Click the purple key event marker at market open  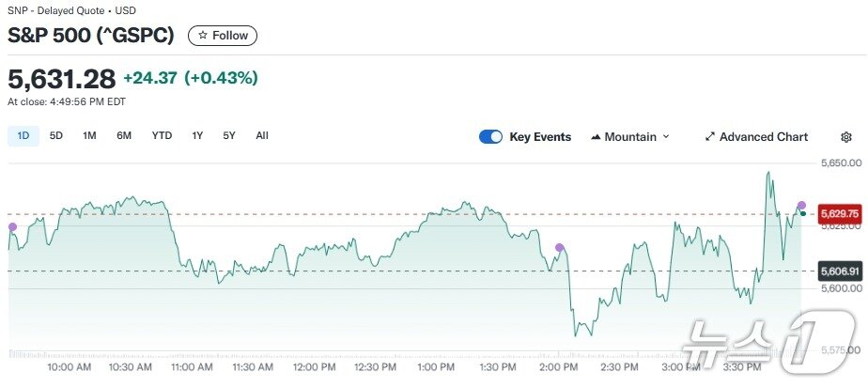pyautogui.click(x=12, y=227)
